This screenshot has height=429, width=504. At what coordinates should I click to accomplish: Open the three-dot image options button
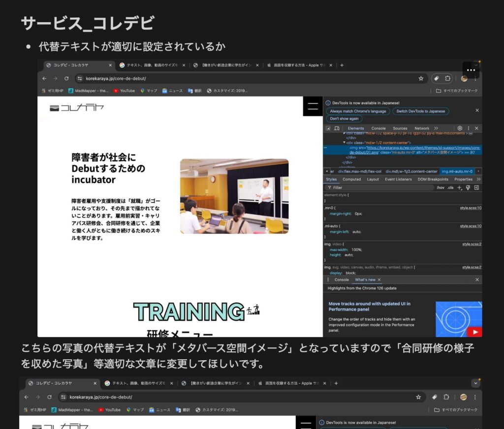[x=471, y=70]
